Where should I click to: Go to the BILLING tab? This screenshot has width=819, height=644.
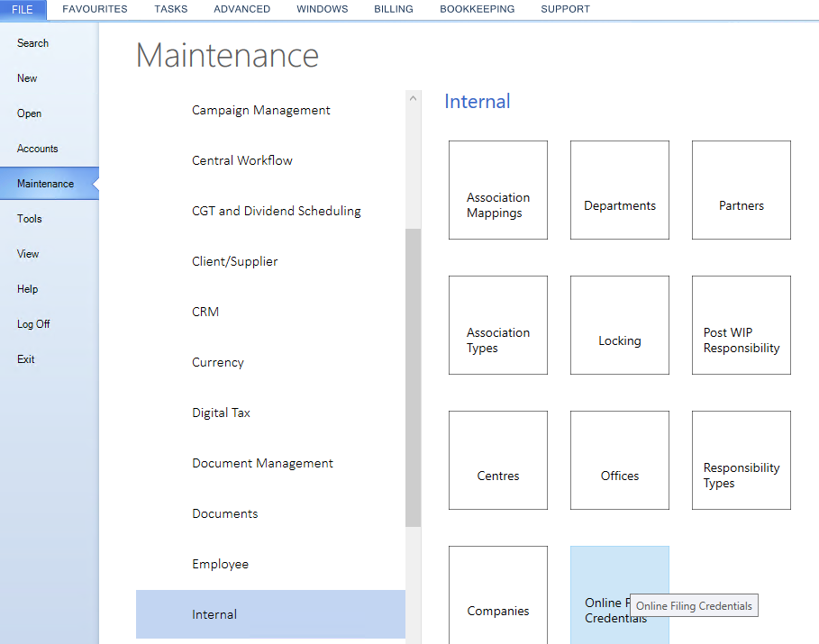(394, 9)
